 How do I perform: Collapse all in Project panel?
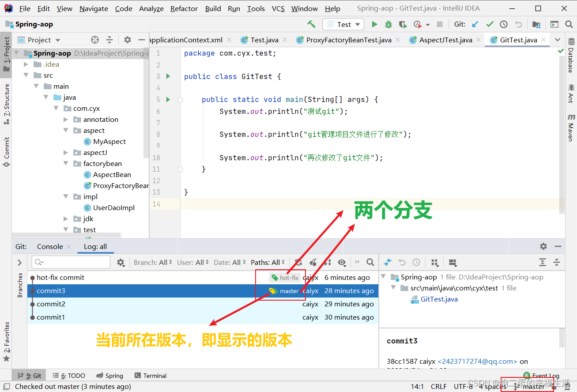[x=109, y=40]
